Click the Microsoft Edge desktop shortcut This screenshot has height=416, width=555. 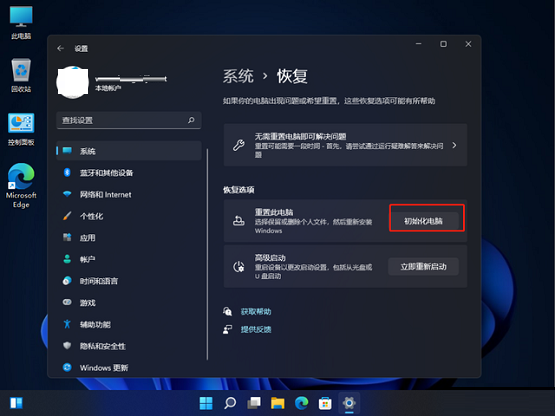(21, 186)
